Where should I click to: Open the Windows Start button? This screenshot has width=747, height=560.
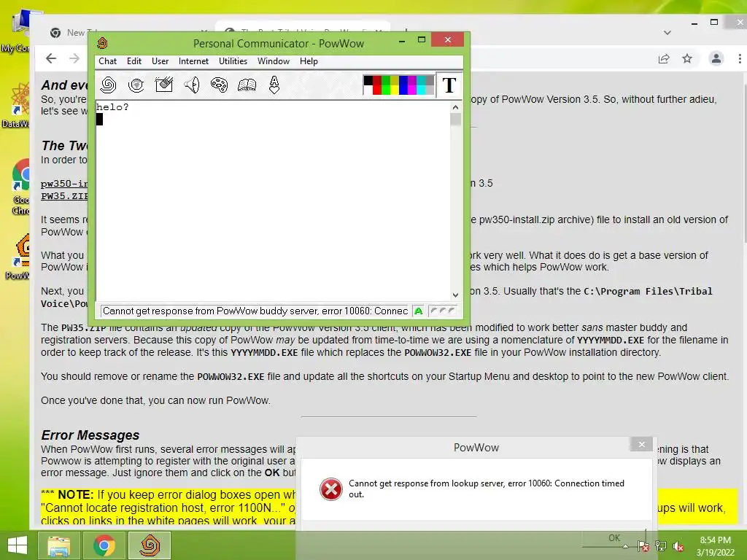pos(18,545)
